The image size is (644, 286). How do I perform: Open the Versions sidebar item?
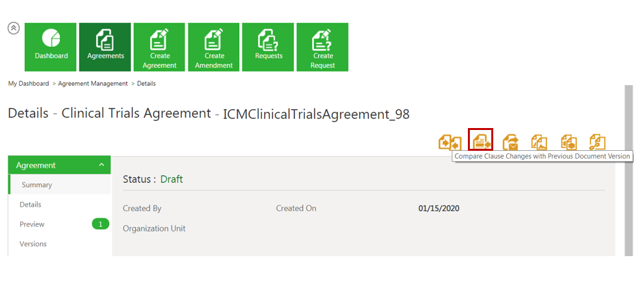click(x=33, y=244)
